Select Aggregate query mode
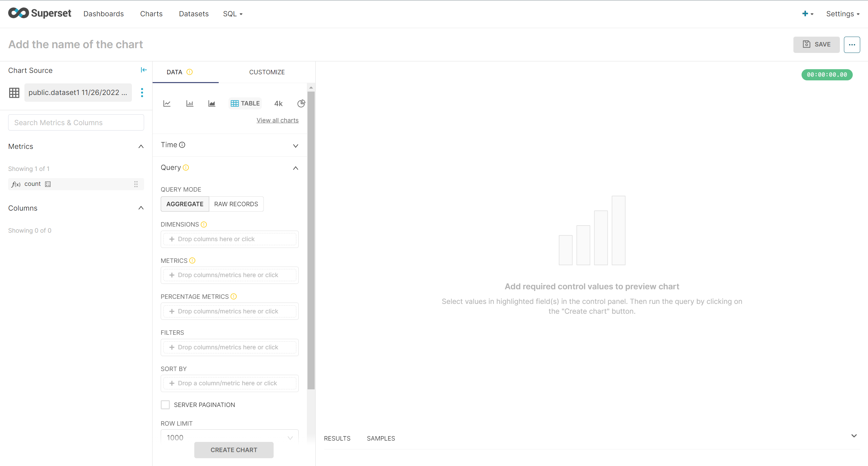 coord(185,204)
